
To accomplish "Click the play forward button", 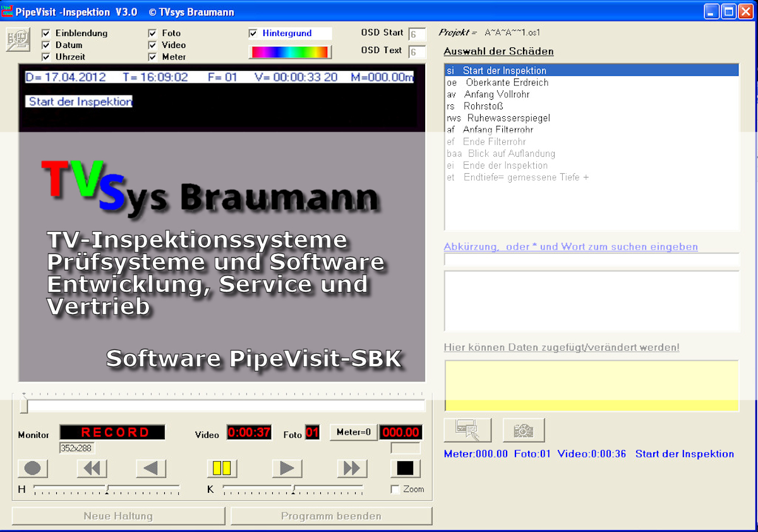I will pyautogui.click(x=287, y=468).
